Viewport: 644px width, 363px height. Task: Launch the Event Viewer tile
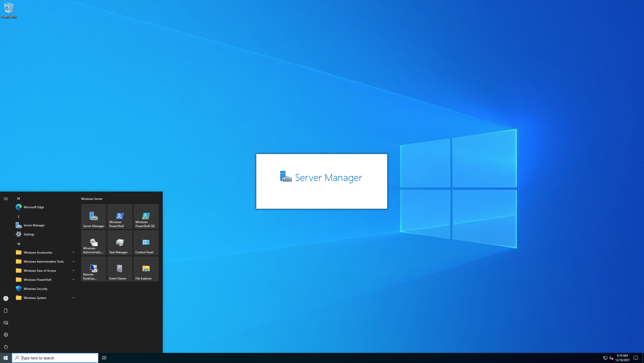click(x=120, y=269)
